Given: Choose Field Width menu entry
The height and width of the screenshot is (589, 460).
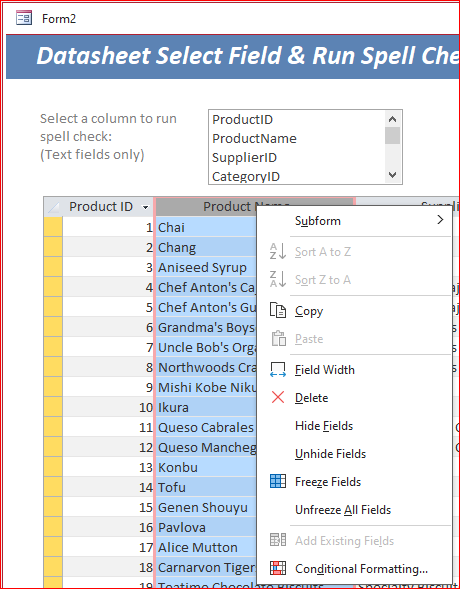Looking at the screenshot, I should tap(355, 370).
